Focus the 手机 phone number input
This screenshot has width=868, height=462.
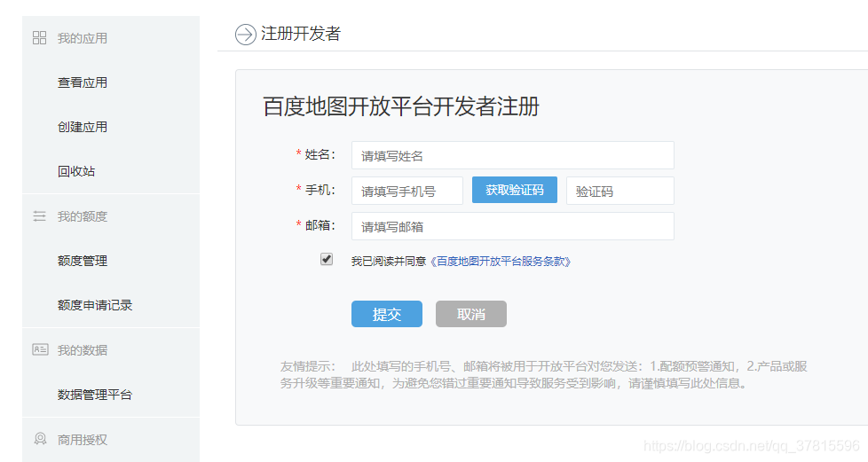point(406,191)
